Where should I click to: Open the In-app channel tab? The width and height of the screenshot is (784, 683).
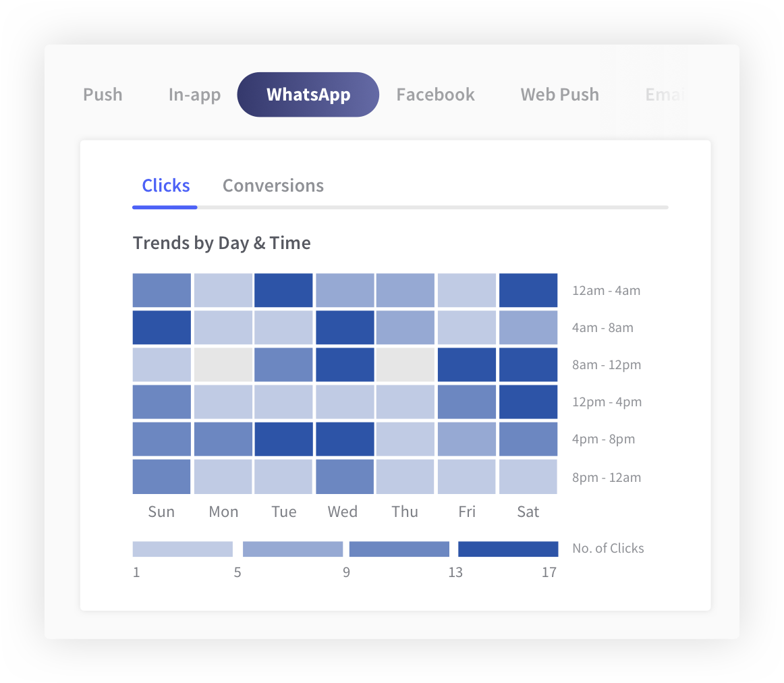194,94
